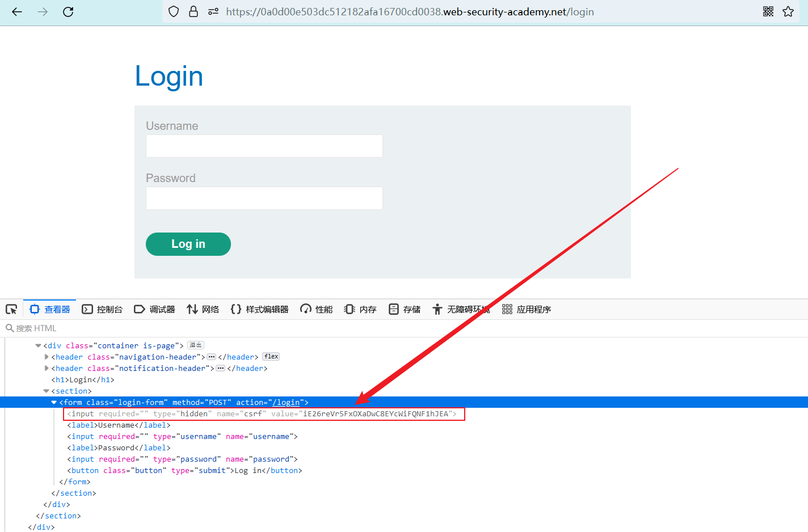Click the Username input field
The height and width of the screenshot is (532, 808).
[x=264, y=146]
